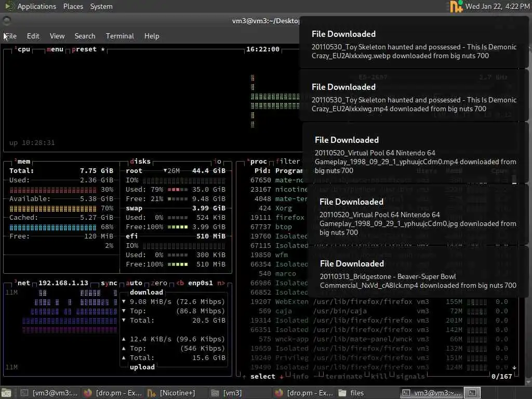Open the Virtual Pool 64 .mp4 notification
The width and height of the screenshot is (532, 399).
pos(415,153)
